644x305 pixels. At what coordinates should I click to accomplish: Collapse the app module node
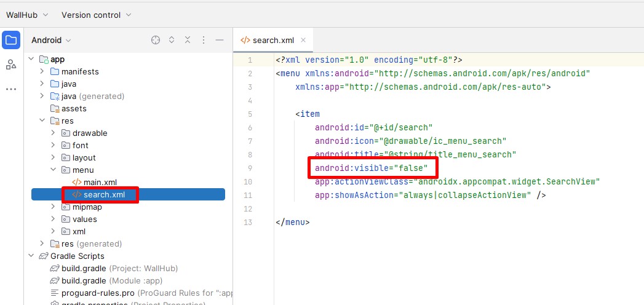click(x=31, y=59)
